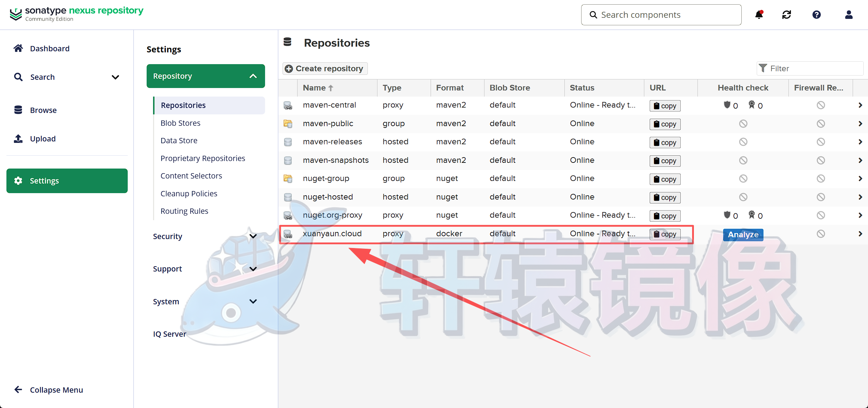Expand the Search menu in the sidebar
The image size is (868, 408).
pos(115,77)
